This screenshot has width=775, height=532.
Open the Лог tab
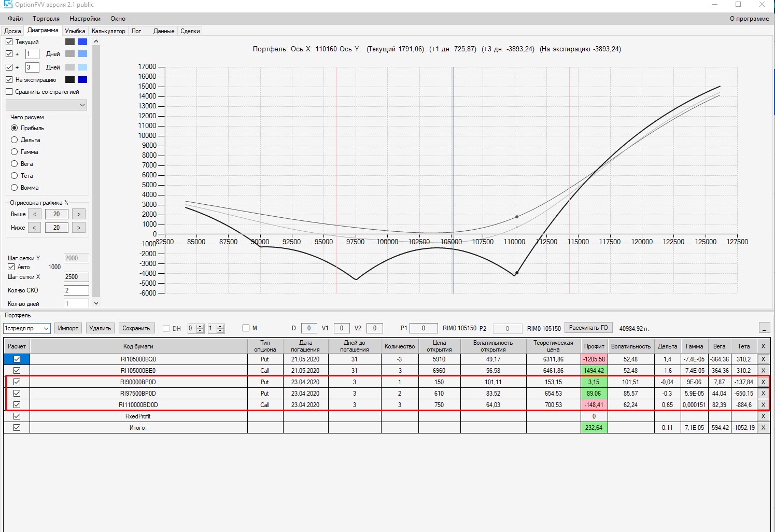coord(136,31)
